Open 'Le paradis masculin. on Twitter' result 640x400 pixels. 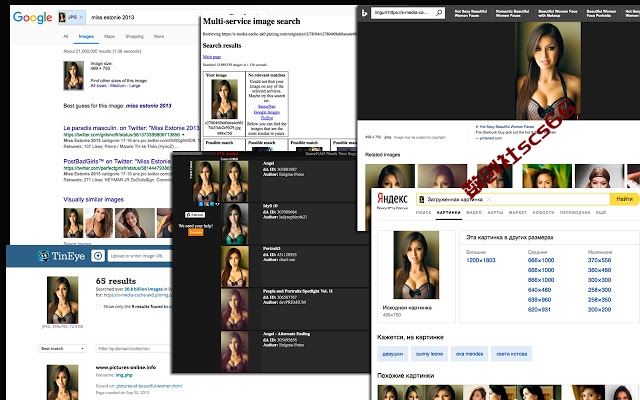131,128
